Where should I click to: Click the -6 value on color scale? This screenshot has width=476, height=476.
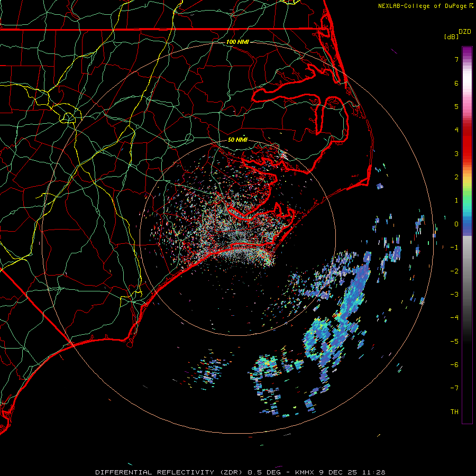click(x=454, y=365)
